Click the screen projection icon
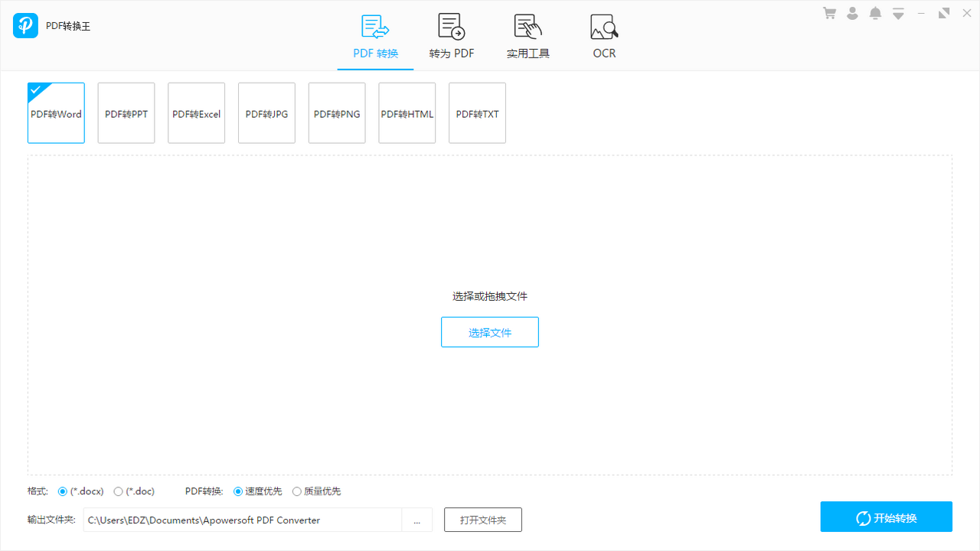Image resolution: width=980 pixels, height=551 pixels. click(943, 13)
